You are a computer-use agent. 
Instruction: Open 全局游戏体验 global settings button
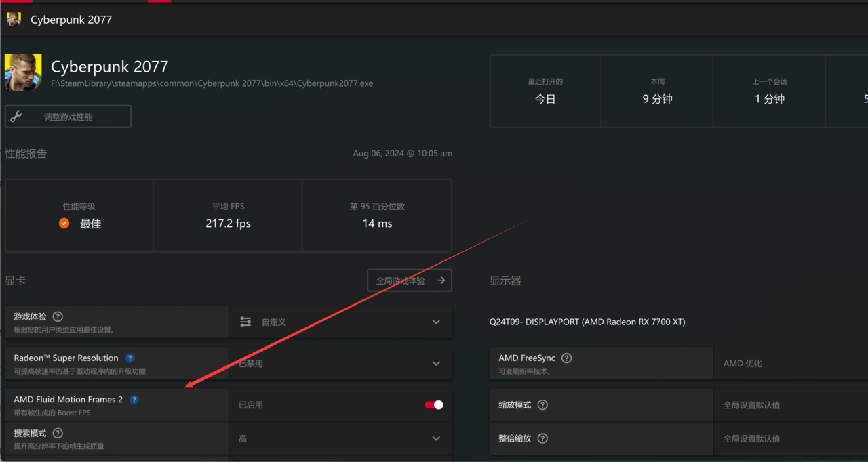[x=410, y=280]
